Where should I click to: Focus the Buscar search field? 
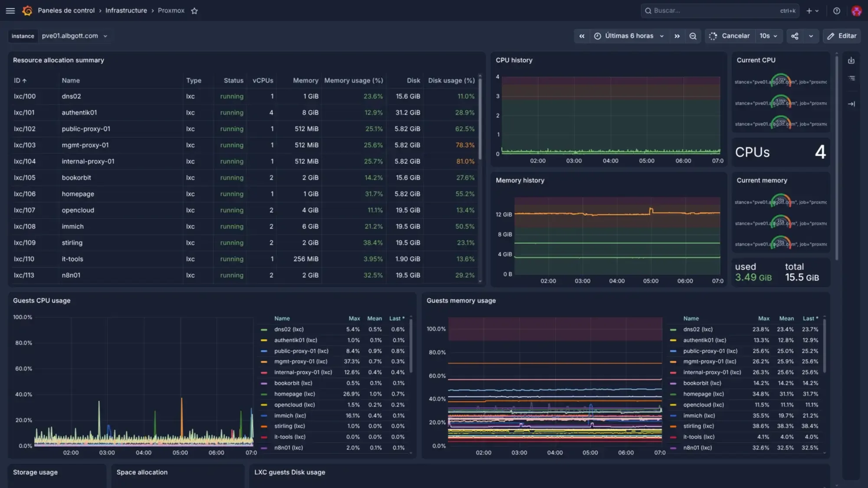[x=720, y=11]
